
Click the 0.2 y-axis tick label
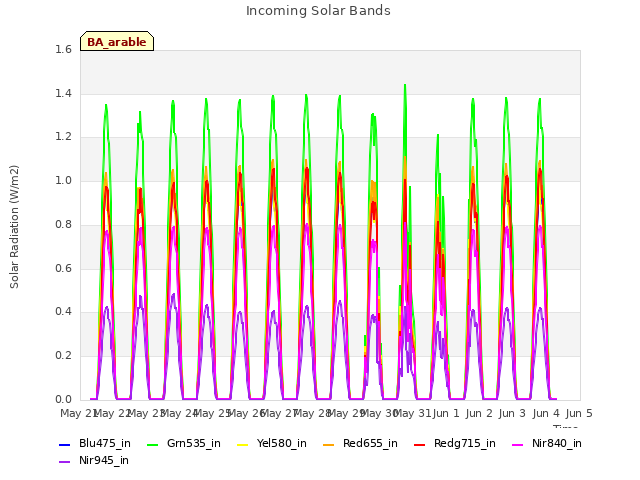tap(63, 356)
